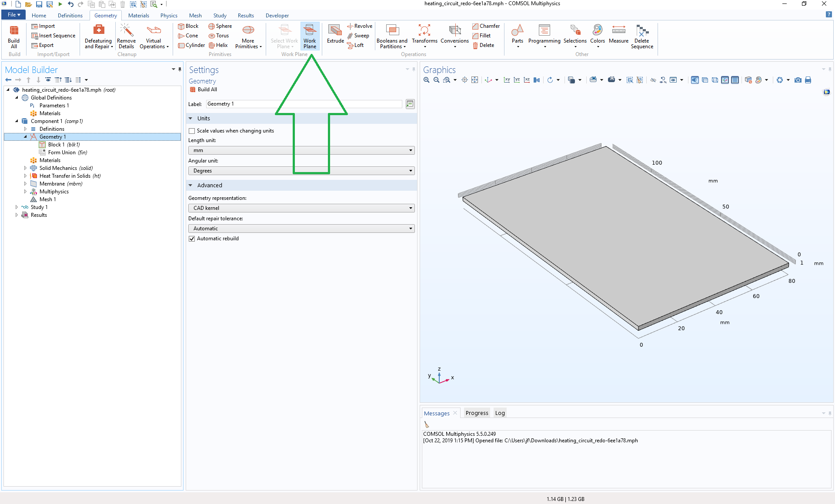Click the Geometry Label input field
The image size is (835, 504).
(304, 104)
